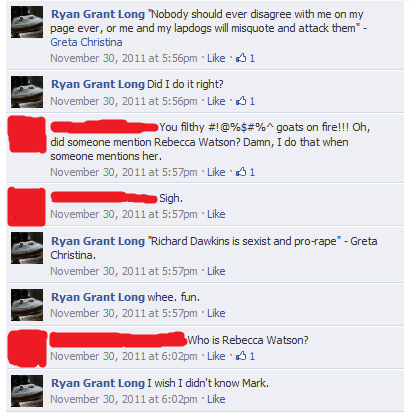The image size is (412, 413).
Task: Click Like link on 'goats on fire' comment
Action: 216,172
